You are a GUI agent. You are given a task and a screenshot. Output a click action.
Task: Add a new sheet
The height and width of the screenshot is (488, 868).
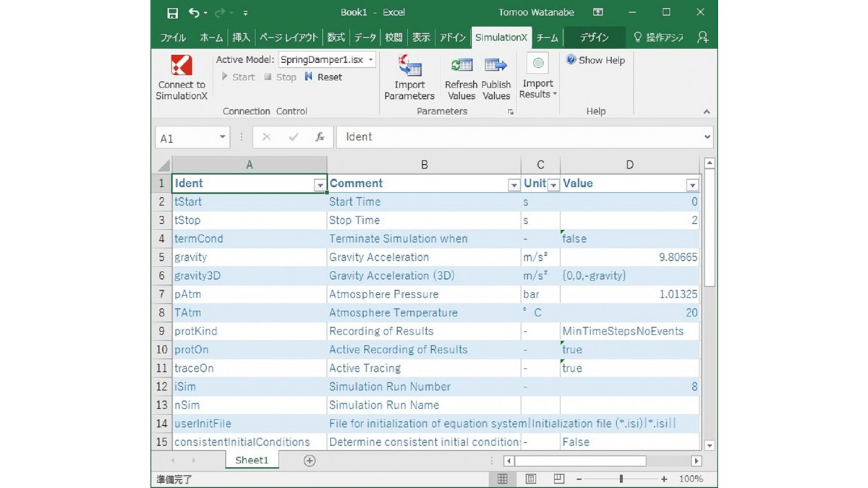(x=310, y=461)
